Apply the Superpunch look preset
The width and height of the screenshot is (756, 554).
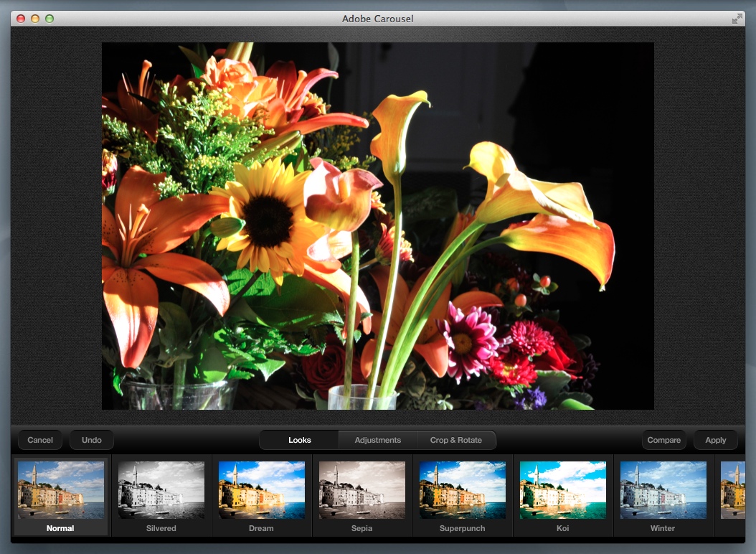pos(463,490)
